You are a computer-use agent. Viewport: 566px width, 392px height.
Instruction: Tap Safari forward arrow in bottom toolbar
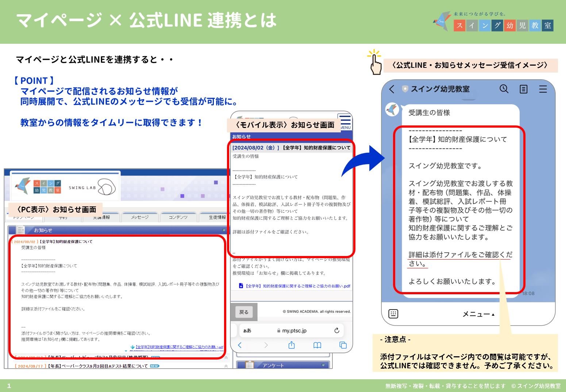point(266,345)
